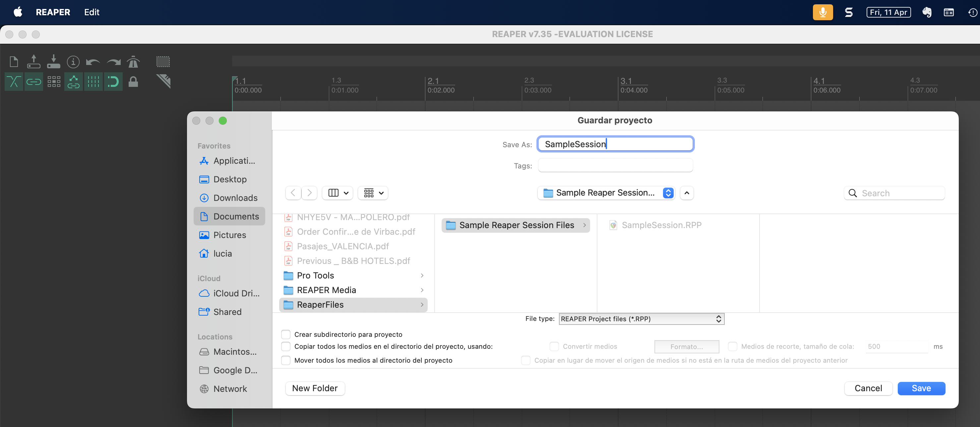Toggle the snap magnet icon

coord(113,82)
